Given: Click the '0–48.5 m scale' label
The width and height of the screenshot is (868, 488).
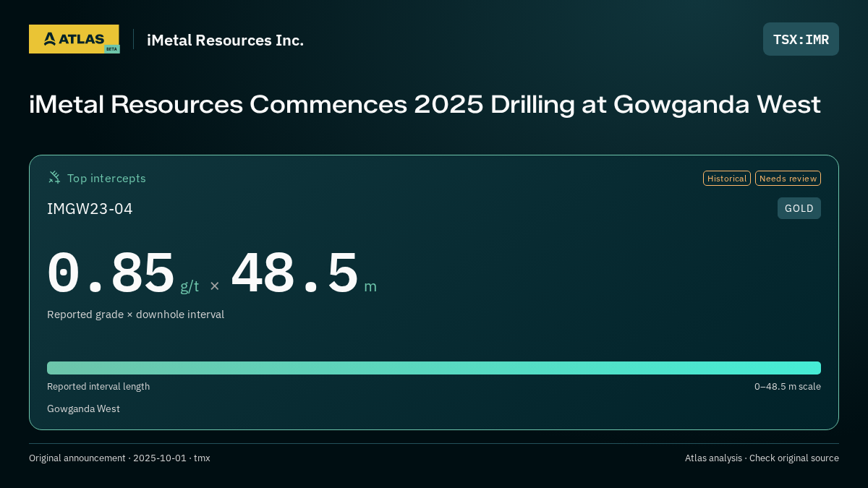Looking at the screenshot, I should click(787, 387).
